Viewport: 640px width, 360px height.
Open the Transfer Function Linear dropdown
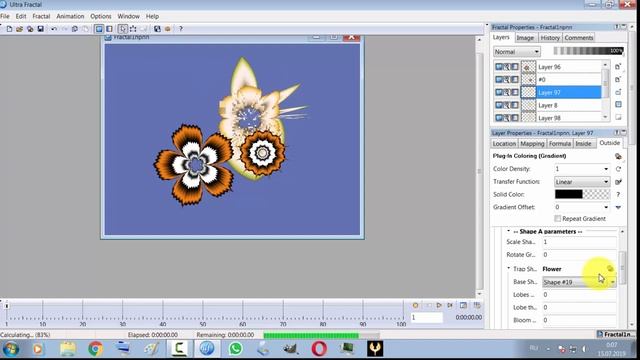pyautogui.click(x=582, y=182)
